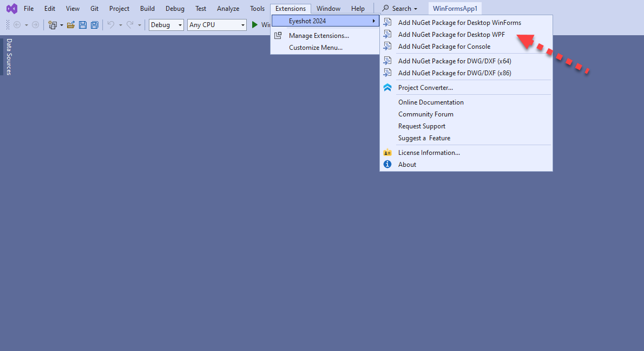Screen dimensions: 644x351
Task: Open Community Forum entry
Action: tap(466, 114)
